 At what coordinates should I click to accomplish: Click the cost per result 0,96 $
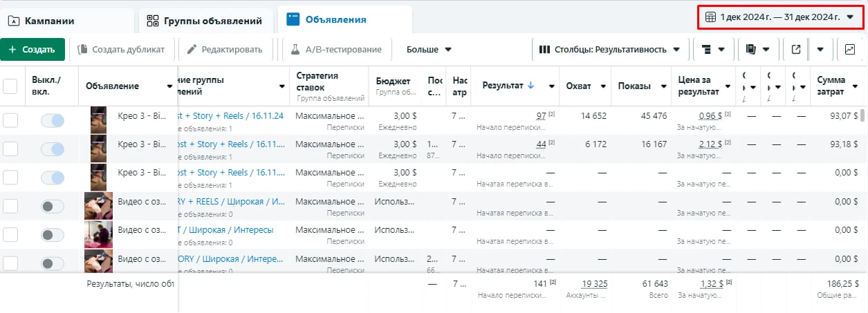710,115
